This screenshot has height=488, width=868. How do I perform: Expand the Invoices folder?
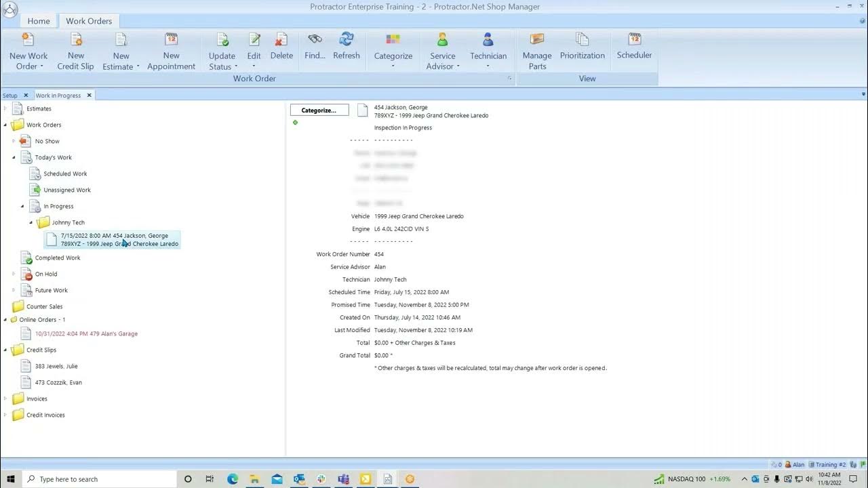click(5, 399)
